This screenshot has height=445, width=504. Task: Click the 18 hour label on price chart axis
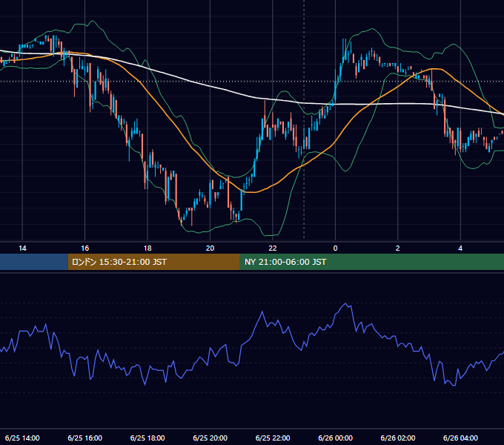click(x=147, y=248)
